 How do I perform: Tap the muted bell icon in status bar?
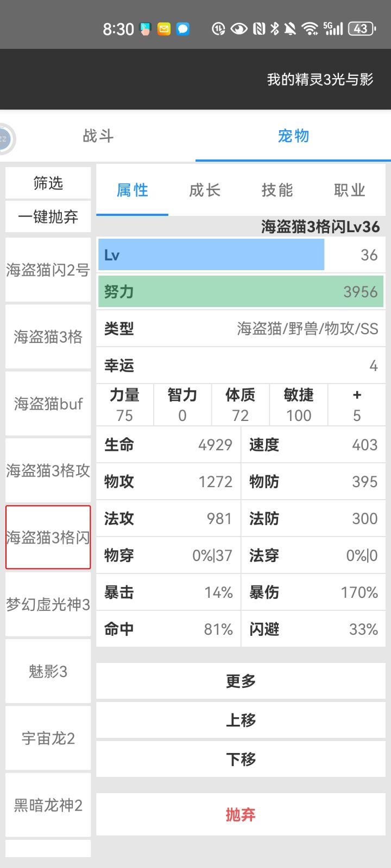[290, 29]
